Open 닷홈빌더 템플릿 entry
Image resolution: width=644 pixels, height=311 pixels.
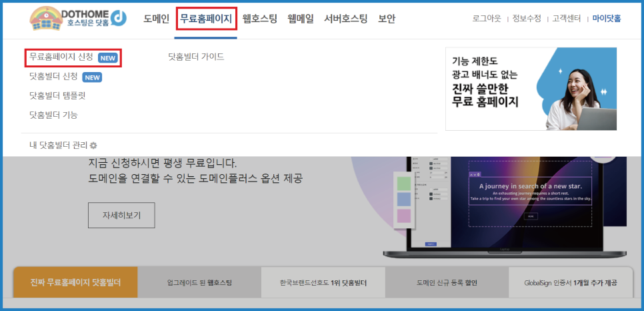[x=57, y=95]
